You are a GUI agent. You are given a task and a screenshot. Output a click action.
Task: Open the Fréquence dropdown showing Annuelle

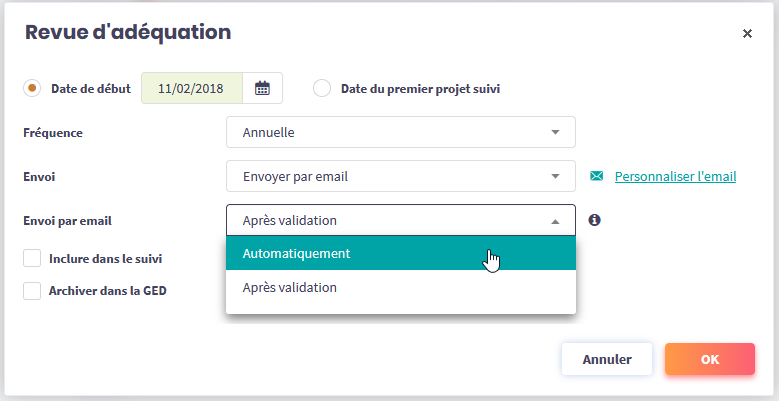[400, 132]
